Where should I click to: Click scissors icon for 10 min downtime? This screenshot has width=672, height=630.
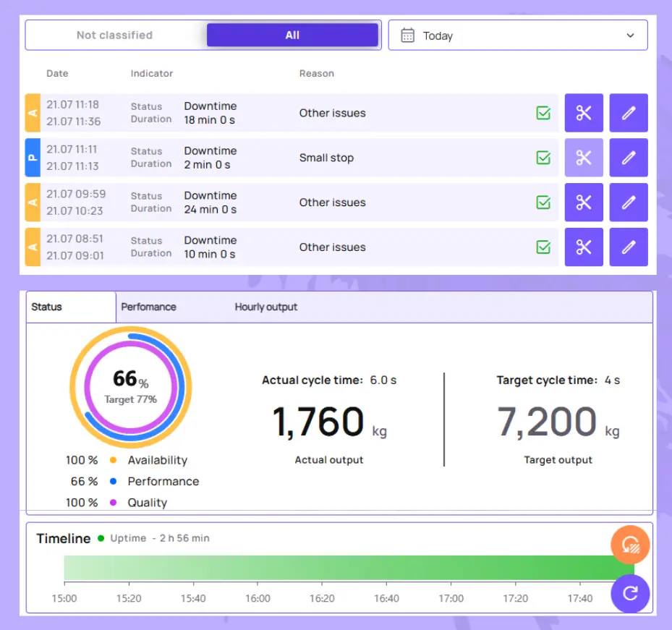(x=584, y=247)
